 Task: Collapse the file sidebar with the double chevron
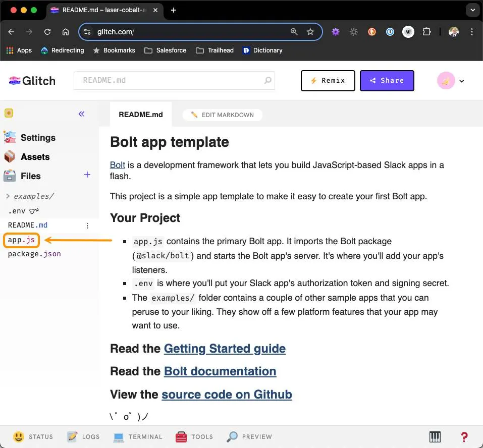point(81,114)
